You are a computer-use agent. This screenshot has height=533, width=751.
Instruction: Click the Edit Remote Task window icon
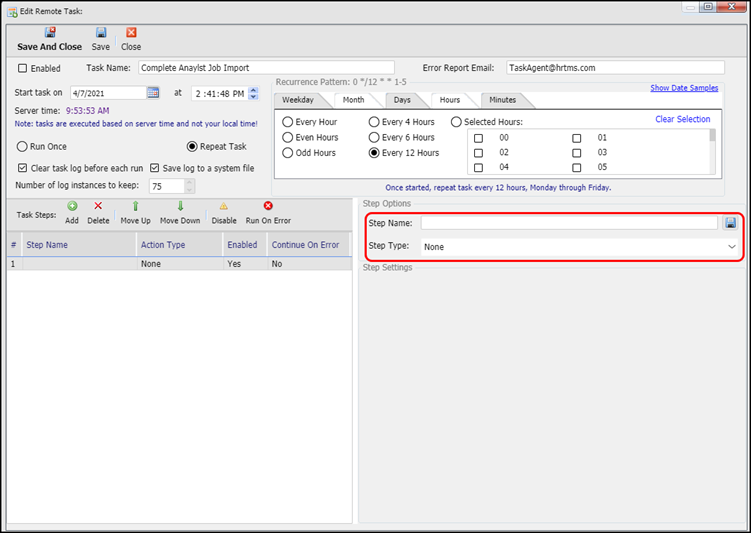(x=12, y=11)
